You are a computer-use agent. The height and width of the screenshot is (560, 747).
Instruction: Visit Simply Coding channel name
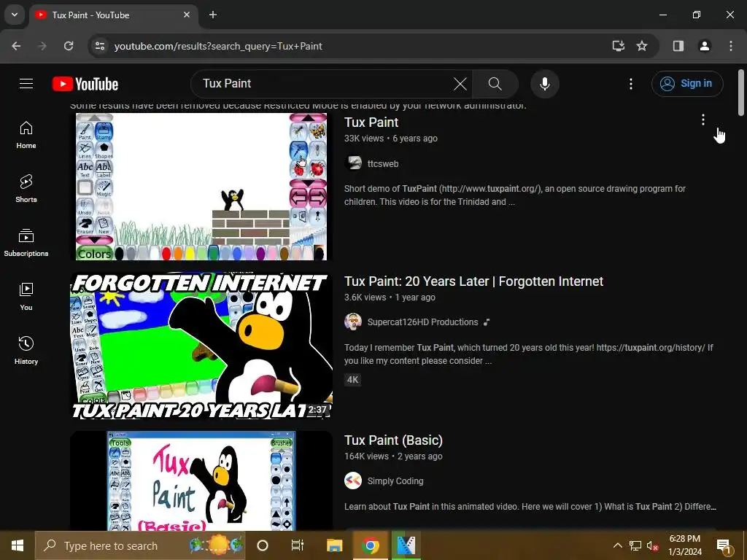(x=395, y=481)
